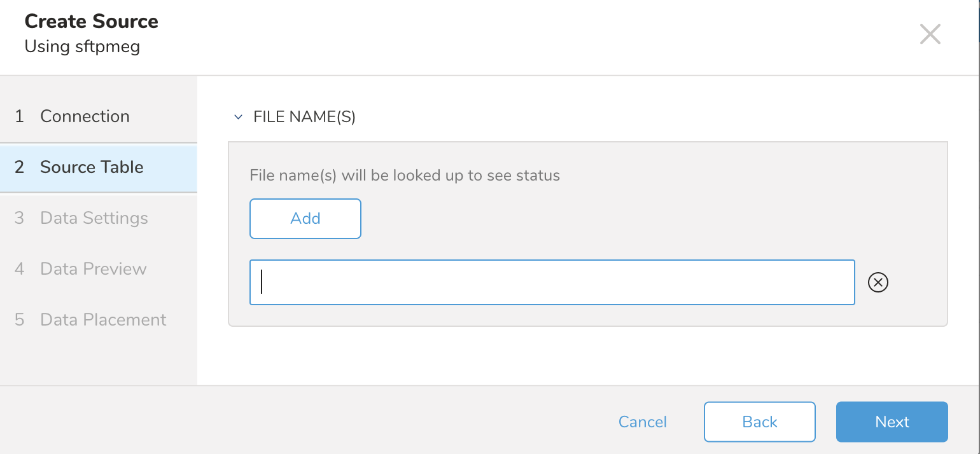The image size is (980, 454).
Task: Proceed with the Next button
Action: [892, 422]
